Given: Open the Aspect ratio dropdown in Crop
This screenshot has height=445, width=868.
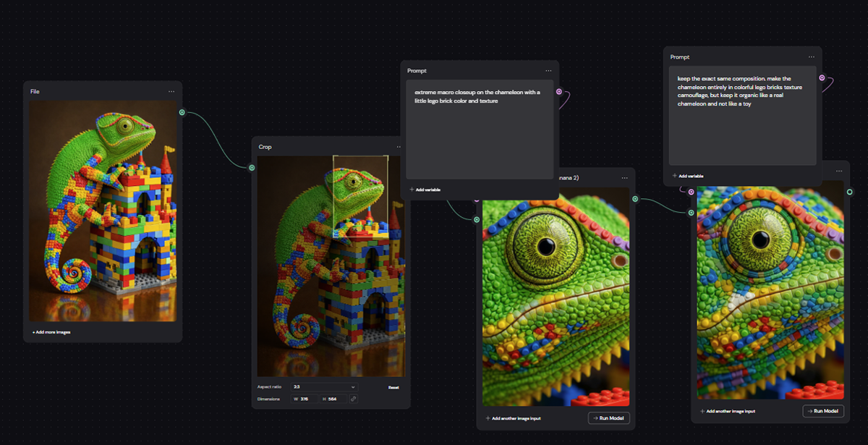Looking at the screenshot, I should pyautogui.click(x=324, y=387).
